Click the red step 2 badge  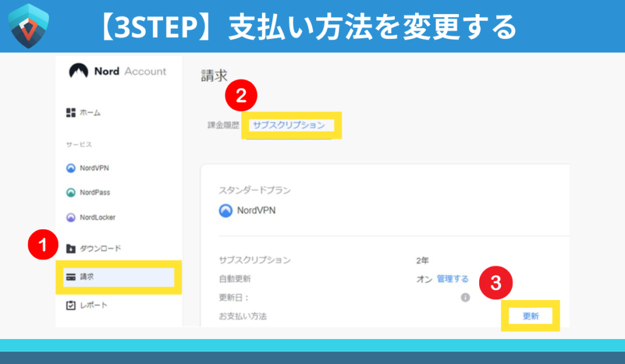(241, 96)
